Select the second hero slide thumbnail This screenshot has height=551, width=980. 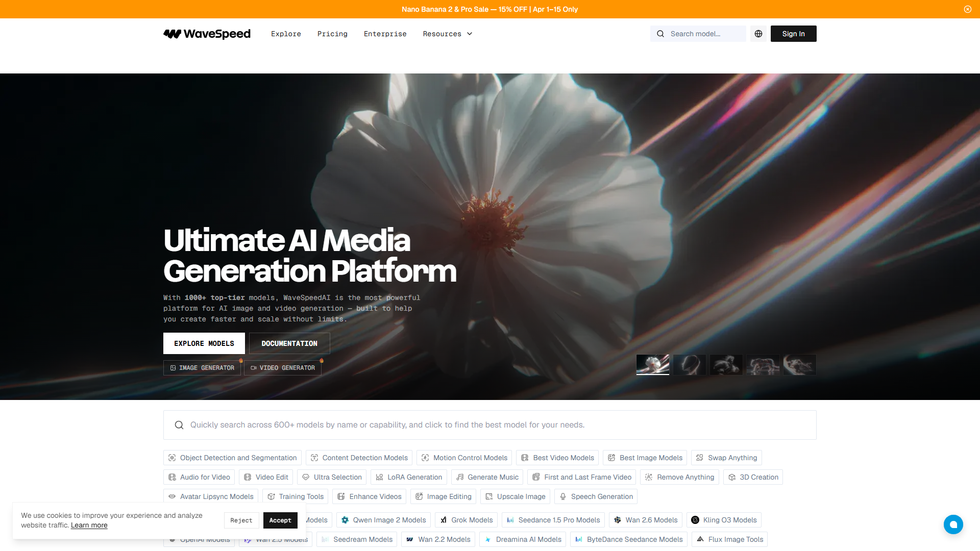point(690,365)
